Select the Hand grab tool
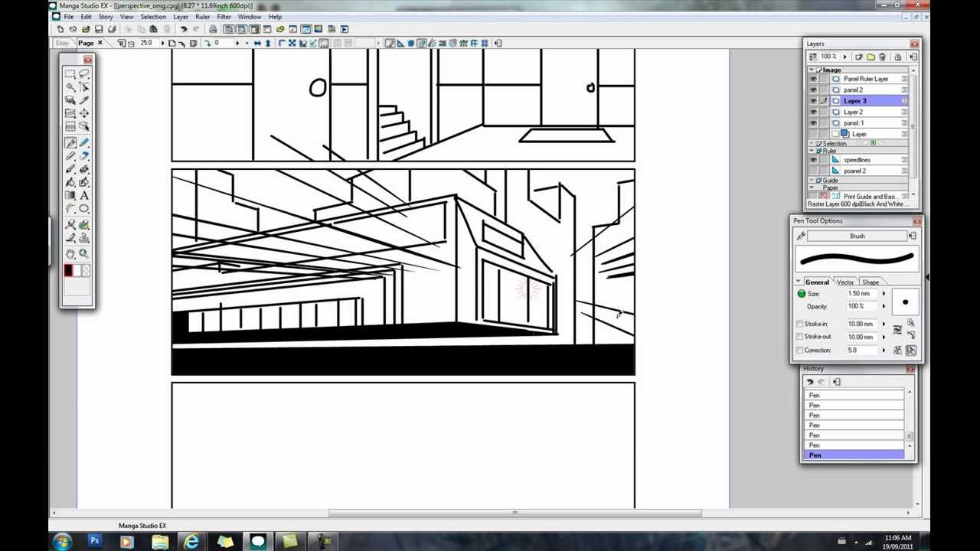980x551 pixels. tap(70, 253)
